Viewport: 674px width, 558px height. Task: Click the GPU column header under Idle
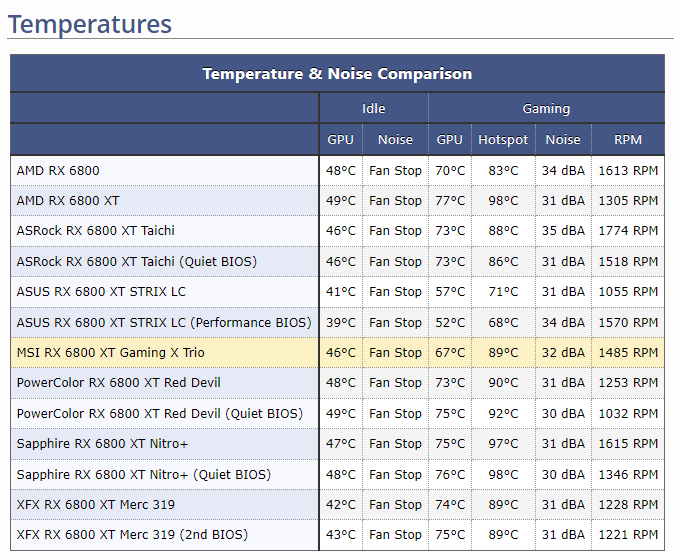point(340,139)
